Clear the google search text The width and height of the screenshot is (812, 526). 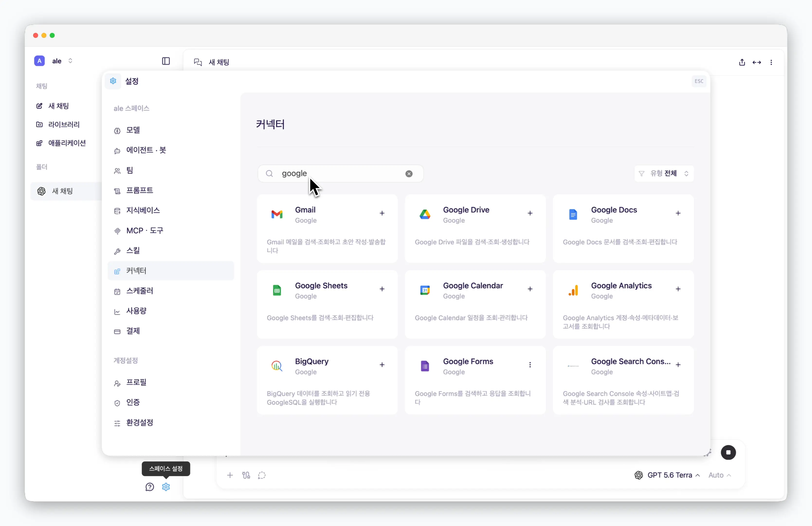(x=409, y=174)
